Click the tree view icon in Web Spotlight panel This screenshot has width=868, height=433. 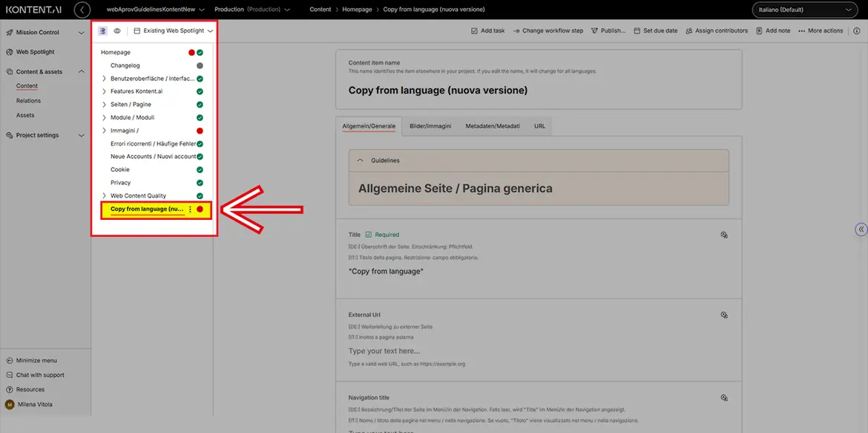(102, 31)
